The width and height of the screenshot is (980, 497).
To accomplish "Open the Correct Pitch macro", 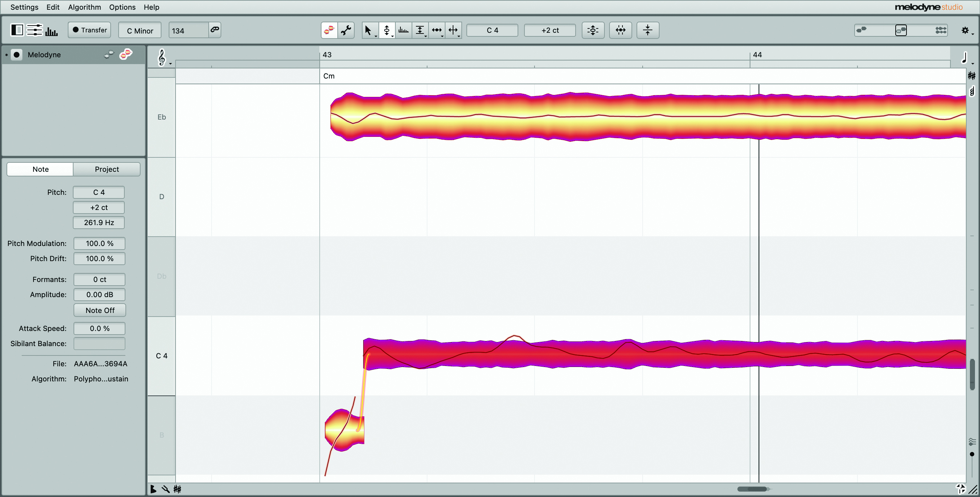I will point(593,30).
